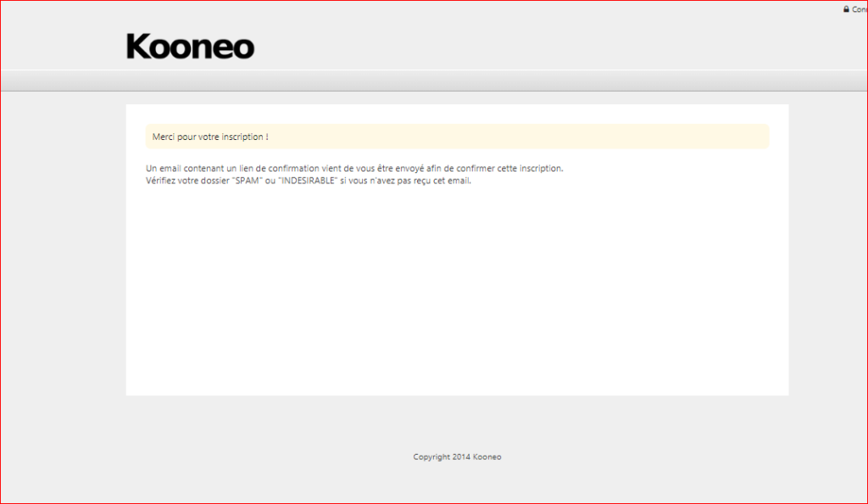Click the word "Merci" in the notification
This screenshot has height=504, width=868.
click(163, 137)
